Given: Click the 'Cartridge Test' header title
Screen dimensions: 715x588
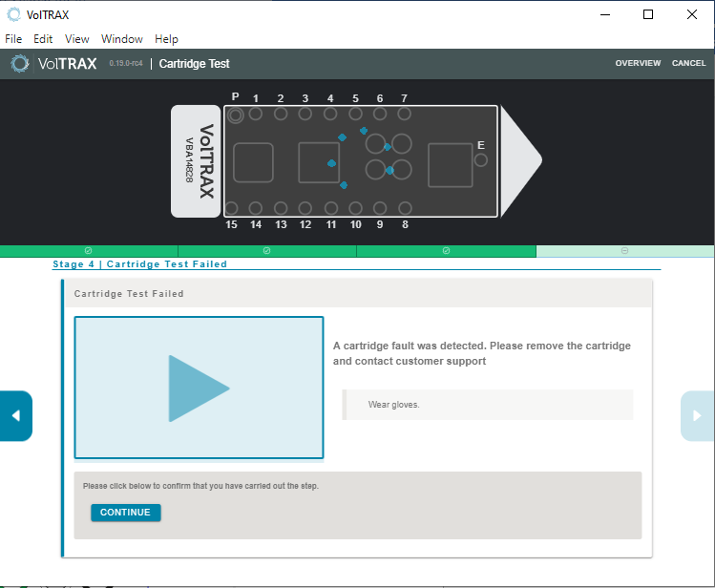Looking at the screenshot, I should point(194,64).
